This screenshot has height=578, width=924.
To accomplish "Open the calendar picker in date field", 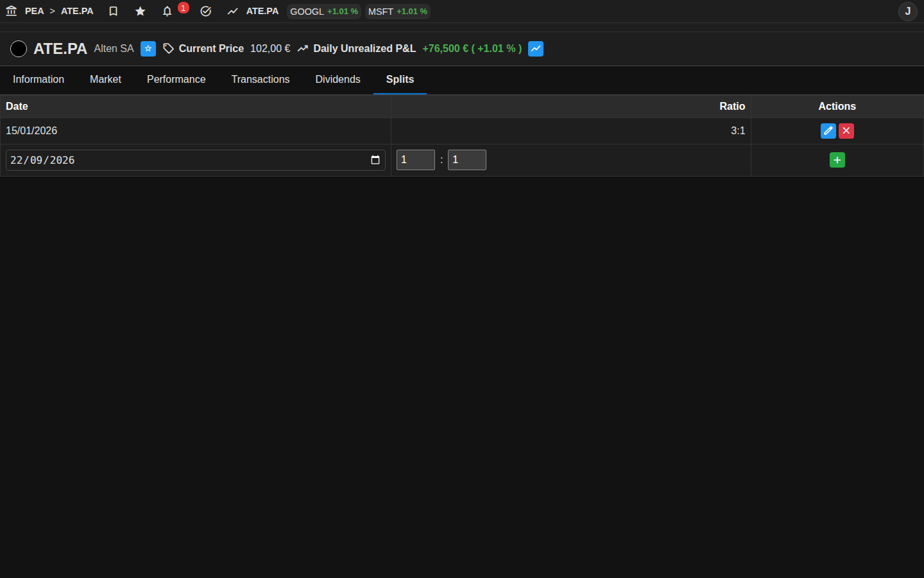I will pyautogui.click(x=375, y=160).
